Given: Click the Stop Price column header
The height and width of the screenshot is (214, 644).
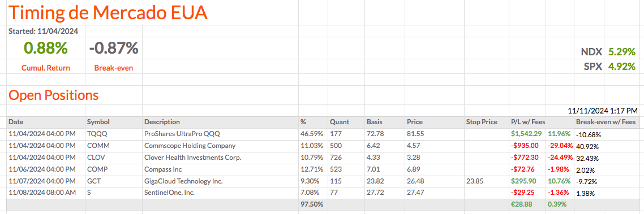Looking at the screenshot, I should pos(482,122).
